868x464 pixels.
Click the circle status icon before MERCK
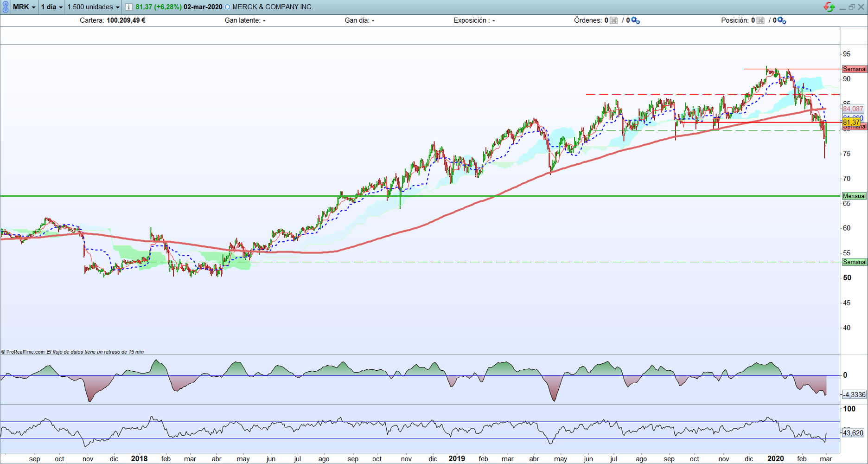(227, 7)
